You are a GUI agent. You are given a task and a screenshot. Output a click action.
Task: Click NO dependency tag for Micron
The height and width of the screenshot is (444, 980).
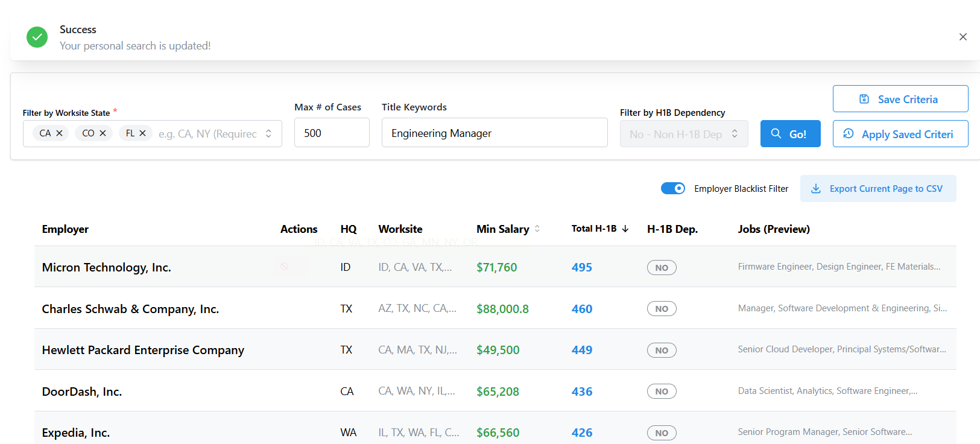(662, 268)
